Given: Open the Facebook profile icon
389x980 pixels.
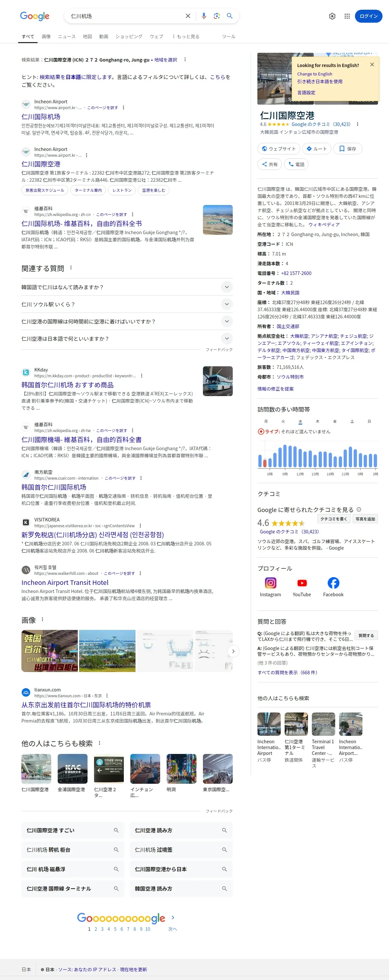Looking at the screenshot, I should (x=334, y=582).
